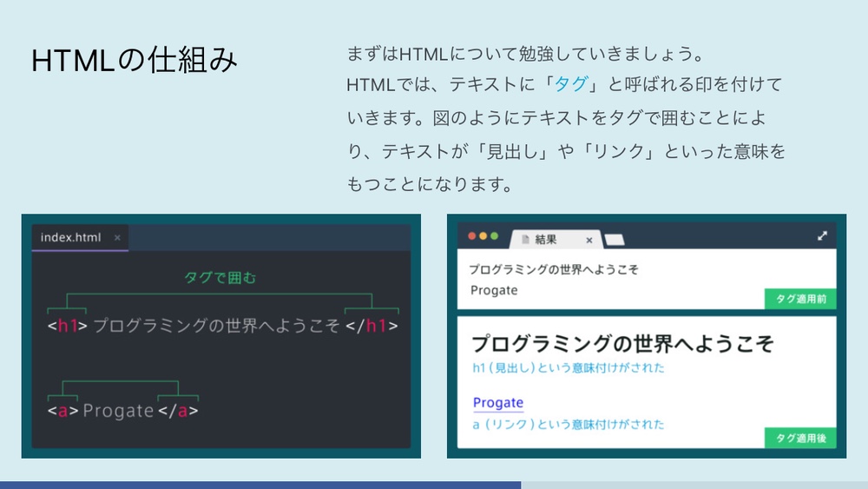Click the yellow dot in the result window
This screenshot has height=489, width=868.
483,236
